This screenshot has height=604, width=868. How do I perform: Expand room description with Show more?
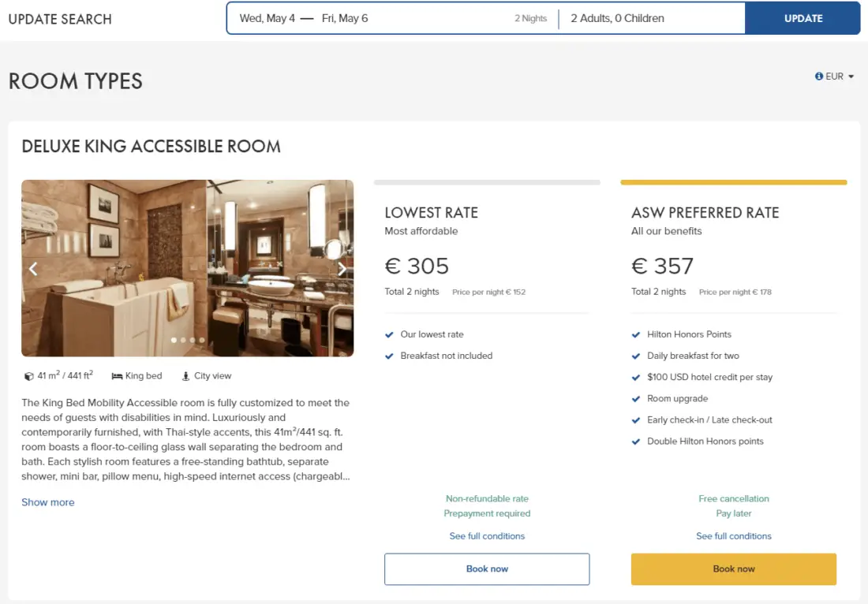(x=48, y=502)
